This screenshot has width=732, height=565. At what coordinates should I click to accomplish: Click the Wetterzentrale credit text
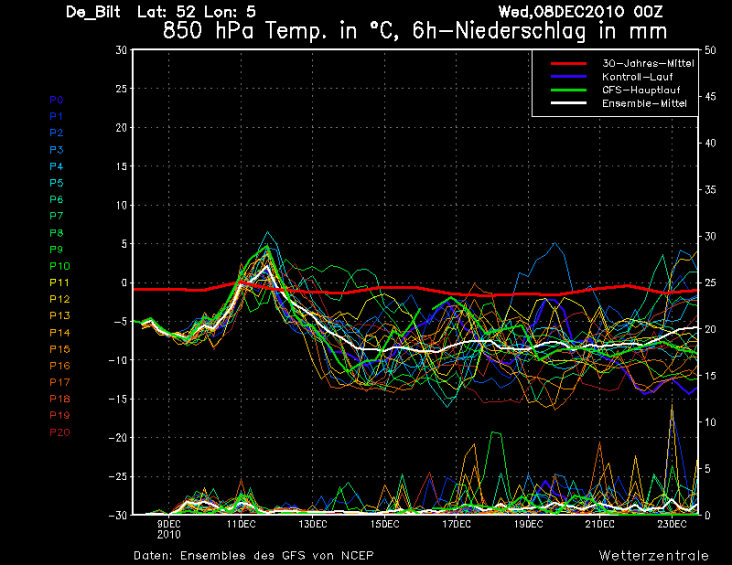654,556
